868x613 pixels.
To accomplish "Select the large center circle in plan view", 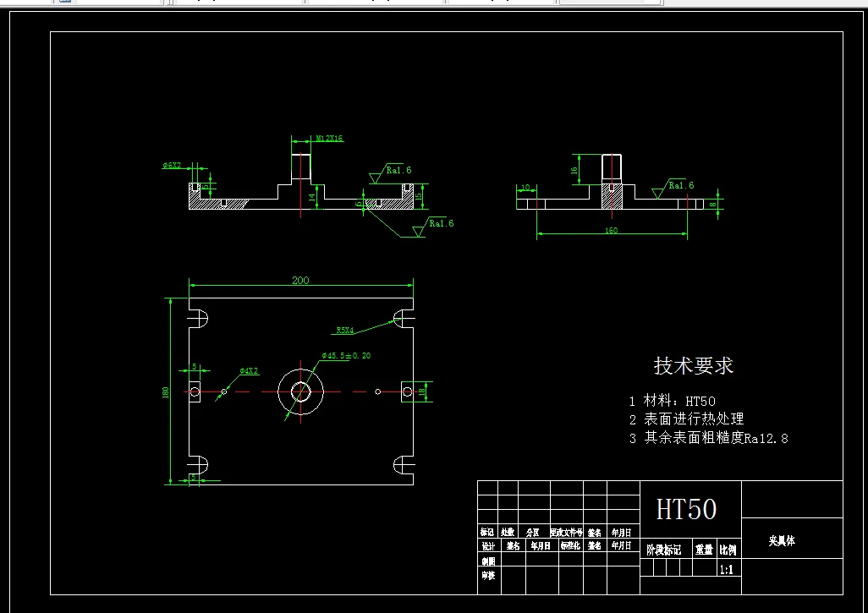I will click(x=300, y=391).
